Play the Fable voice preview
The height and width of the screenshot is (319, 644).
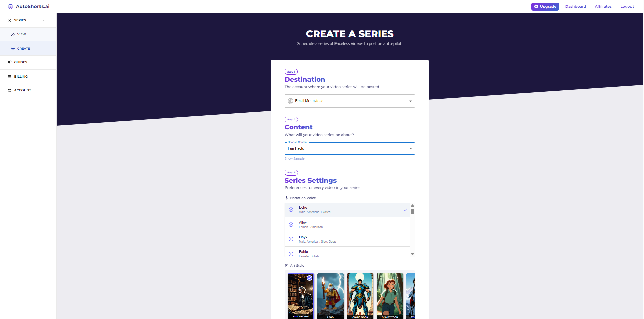(291, 254)
